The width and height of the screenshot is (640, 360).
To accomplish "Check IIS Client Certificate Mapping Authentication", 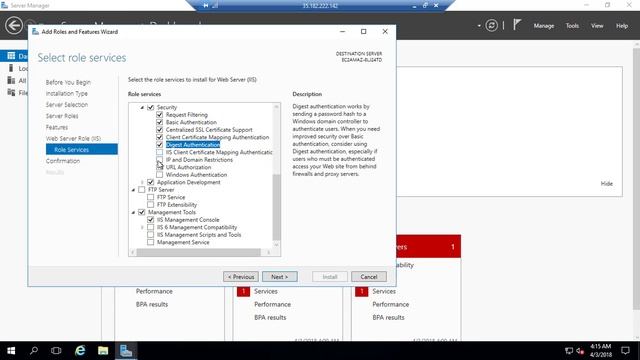I will 160,152.
